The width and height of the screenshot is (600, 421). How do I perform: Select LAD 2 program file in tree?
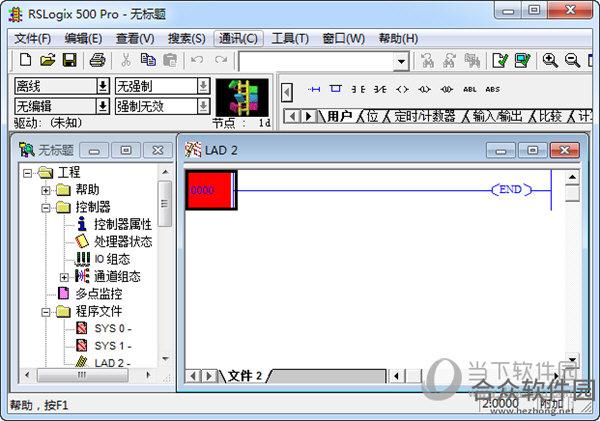[x=112, y=363]
